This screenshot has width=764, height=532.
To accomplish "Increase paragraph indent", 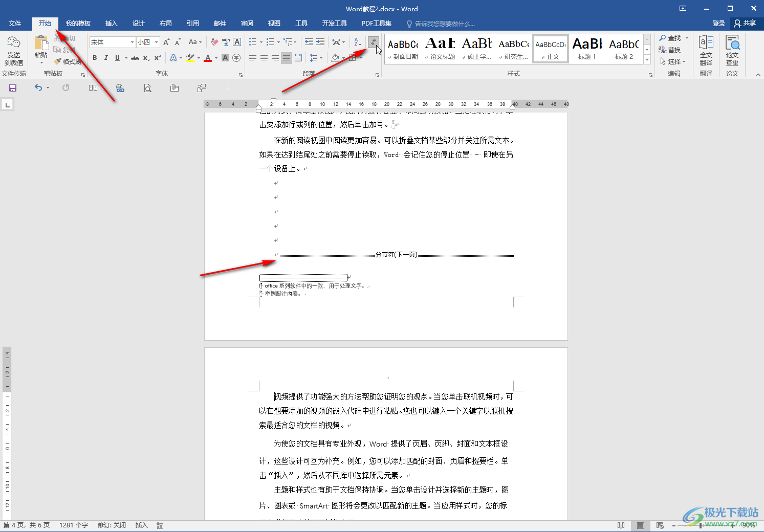I will (320, 42).
